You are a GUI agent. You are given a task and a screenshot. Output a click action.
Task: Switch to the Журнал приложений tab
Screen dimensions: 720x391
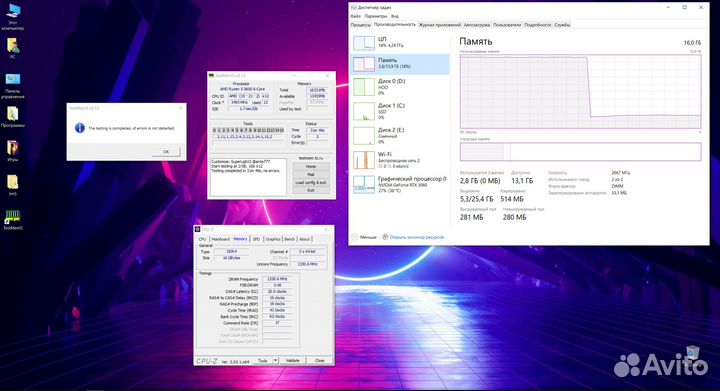click(439, 25)
